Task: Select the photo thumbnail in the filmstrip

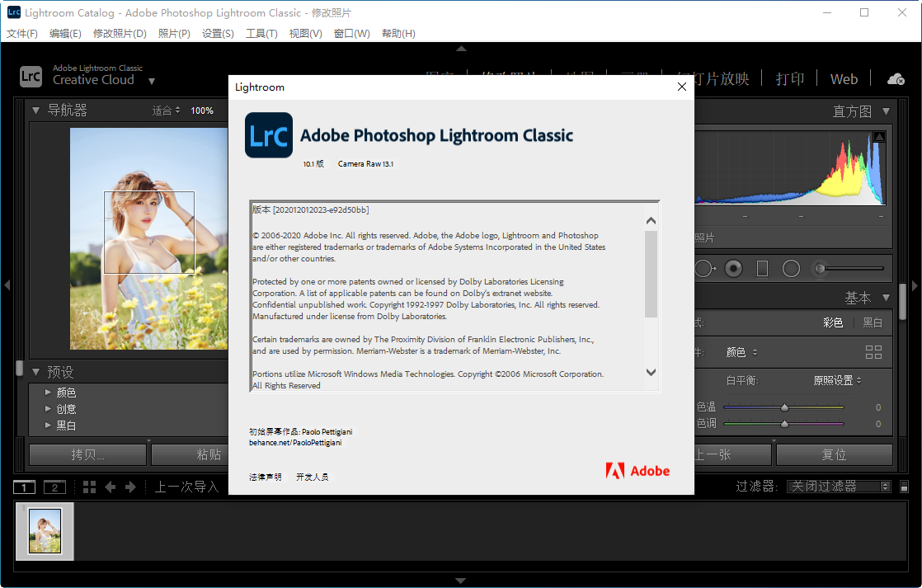Action: click(45, 530)
